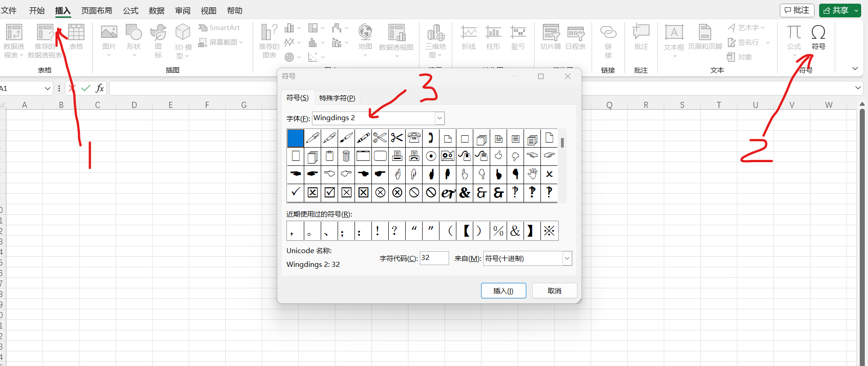Screen dimensions: 868x366
Task: Click the green 共享 share button
Action: [840, 10]
